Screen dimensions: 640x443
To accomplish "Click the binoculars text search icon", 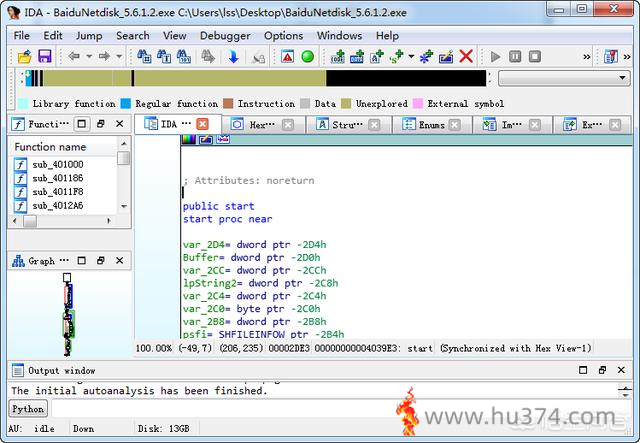I will pos(164,56).
